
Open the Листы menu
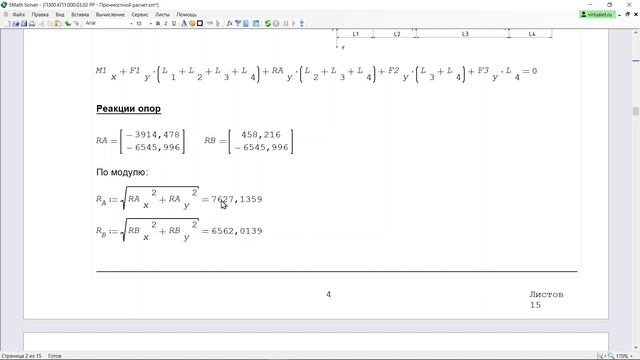162,14
